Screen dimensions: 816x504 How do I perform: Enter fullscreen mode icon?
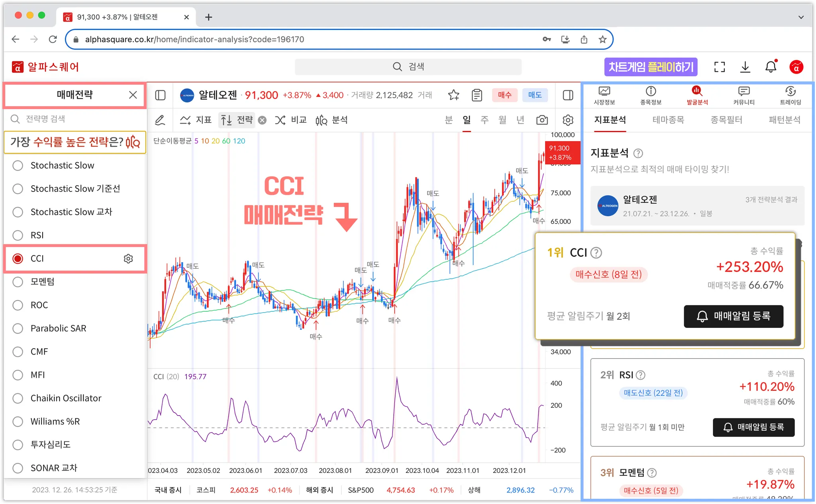tap(719, 67)
